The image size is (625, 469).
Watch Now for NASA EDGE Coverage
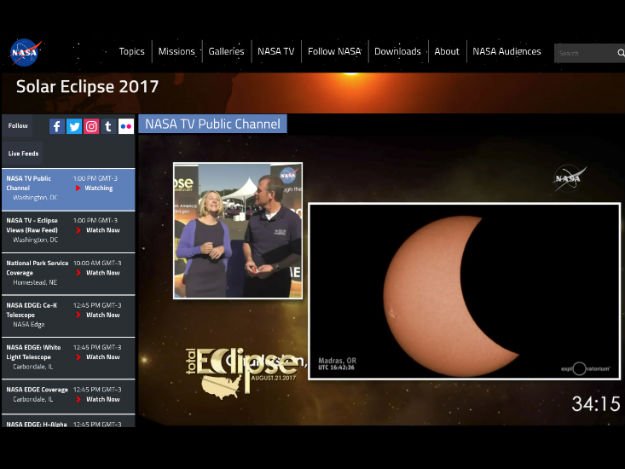click(x=103, y=400)
